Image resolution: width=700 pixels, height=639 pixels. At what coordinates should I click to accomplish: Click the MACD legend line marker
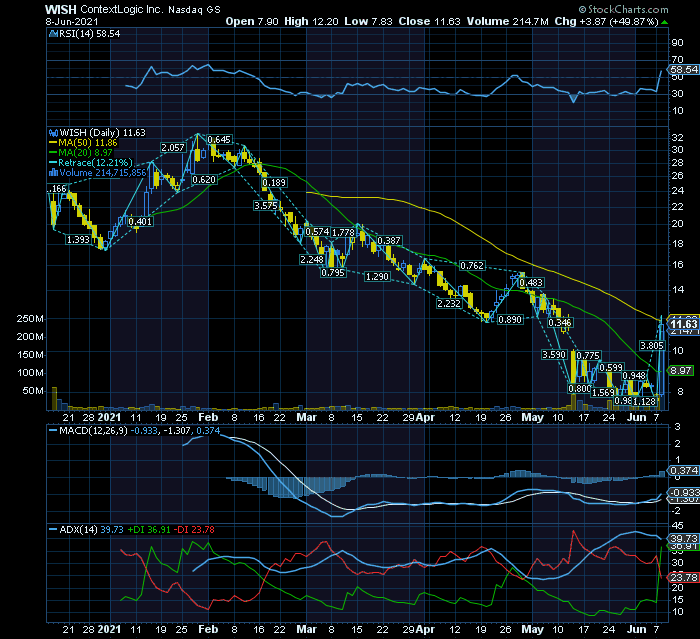[x=54, y=431]
